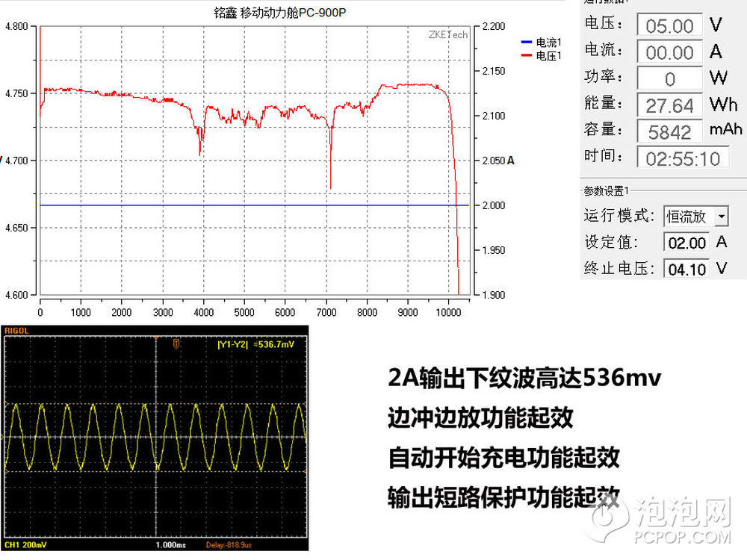Click the text 2A输出下纹波高达536mv

click(524, 378)
